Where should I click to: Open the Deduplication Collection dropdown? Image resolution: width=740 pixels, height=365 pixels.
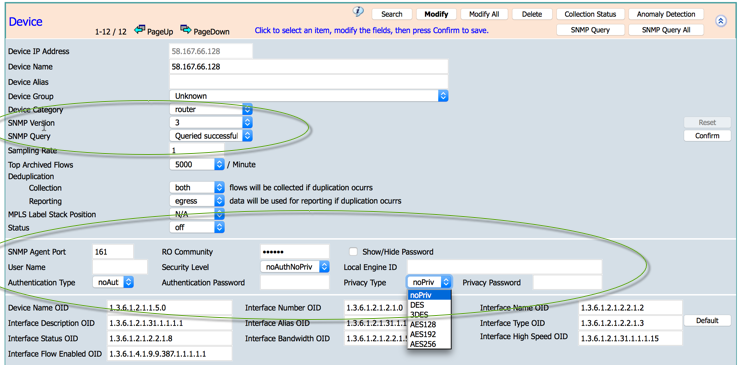tap(197, 187)
